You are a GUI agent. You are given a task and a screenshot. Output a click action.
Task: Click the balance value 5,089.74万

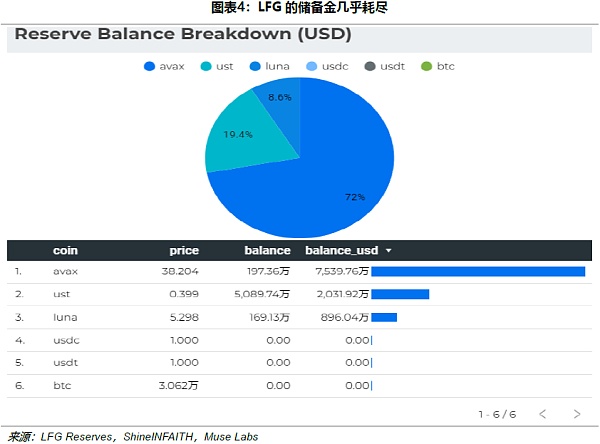click(x=262, y=294)
